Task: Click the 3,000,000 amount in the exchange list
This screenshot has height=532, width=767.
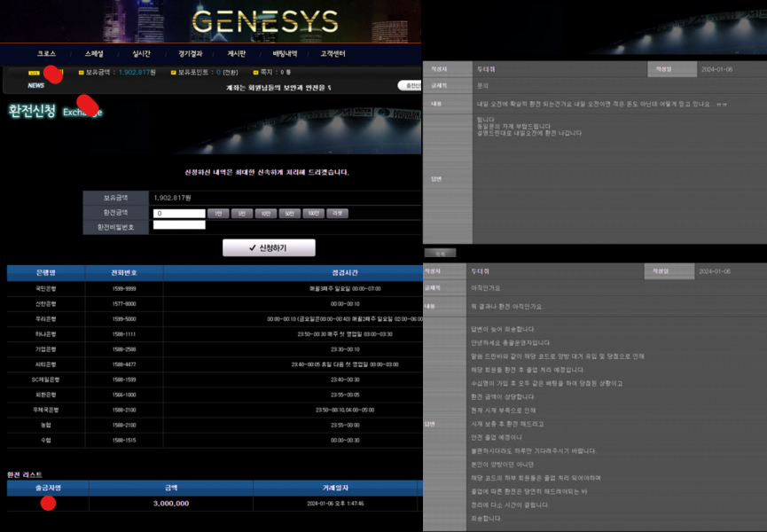Action: (x=171, y=504)
